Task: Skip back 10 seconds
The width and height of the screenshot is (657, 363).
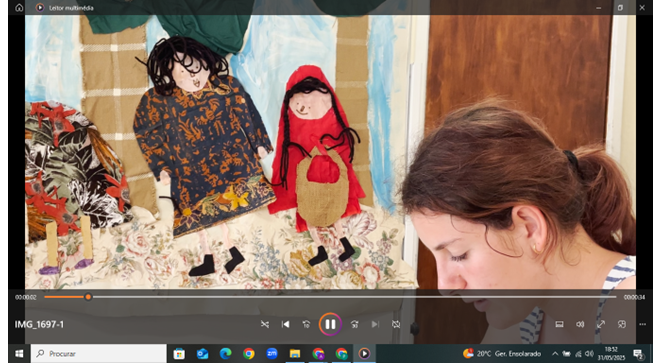Action: pos(306,324)
